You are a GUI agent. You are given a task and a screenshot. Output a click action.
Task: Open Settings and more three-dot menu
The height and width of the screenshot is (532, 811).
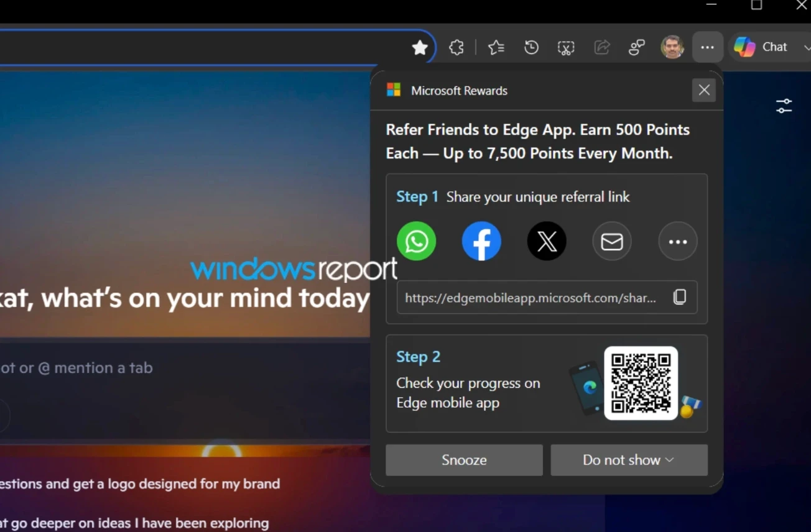pyautogui.click(x=707, y=47)
